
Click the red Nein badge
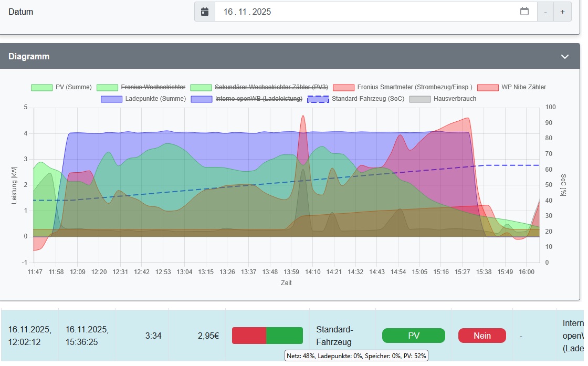coord(482,336)
